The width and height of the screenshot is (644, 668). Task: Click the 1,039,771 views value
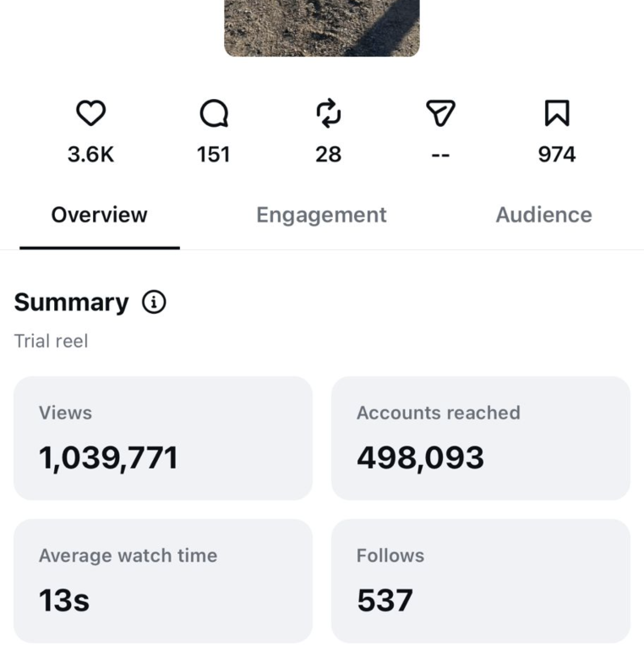pyautogui.click(x=108, y=458)
